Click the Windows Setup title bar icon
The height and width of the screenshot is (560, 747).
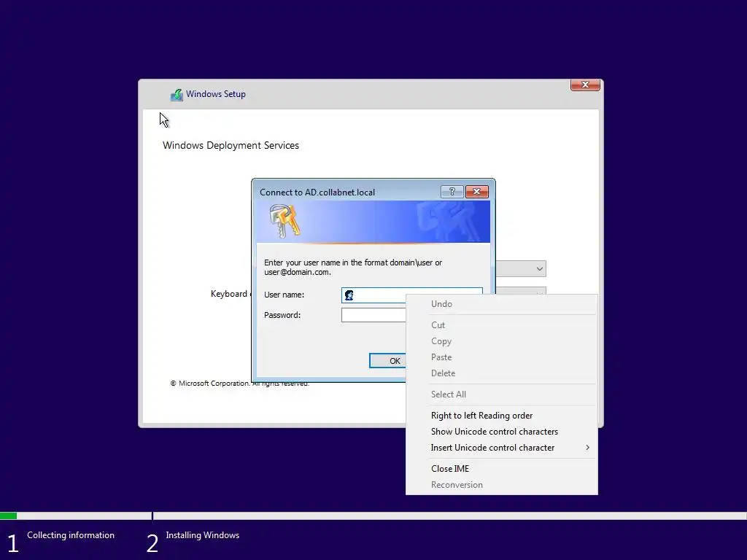tap(177, 95)
